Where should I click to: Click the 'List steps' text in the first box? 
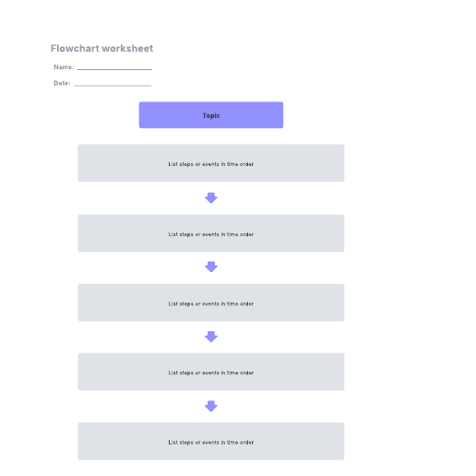coord(211,164)
